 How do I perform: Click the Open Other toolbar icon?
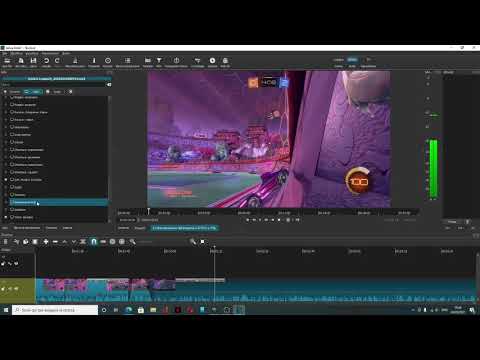click(x=21, y=62)
